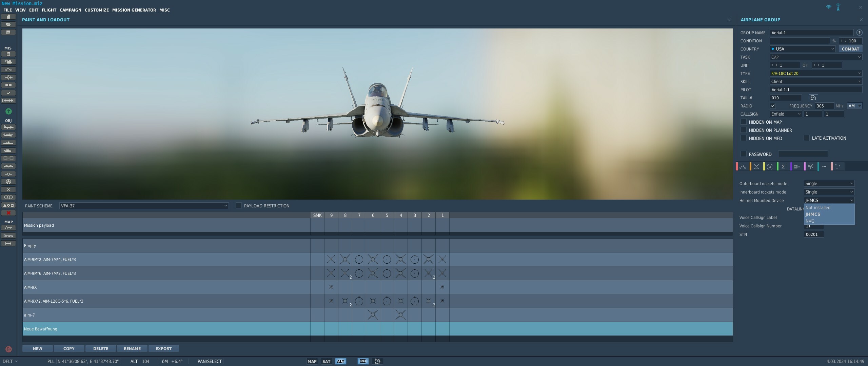
Task: Open the route waypoints tab icon
Action: pyautogui.click(x=743, y=166)
